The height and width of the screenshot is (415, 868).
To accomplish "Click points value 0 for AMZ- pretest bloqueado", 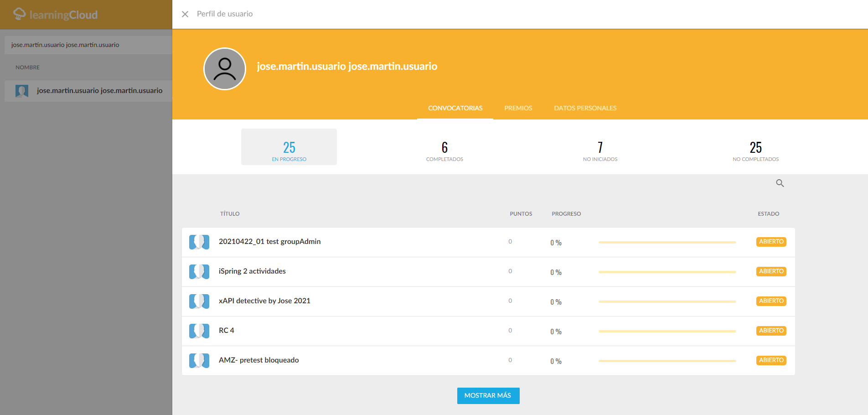I will pyautogui.click(x=510, y=360).
